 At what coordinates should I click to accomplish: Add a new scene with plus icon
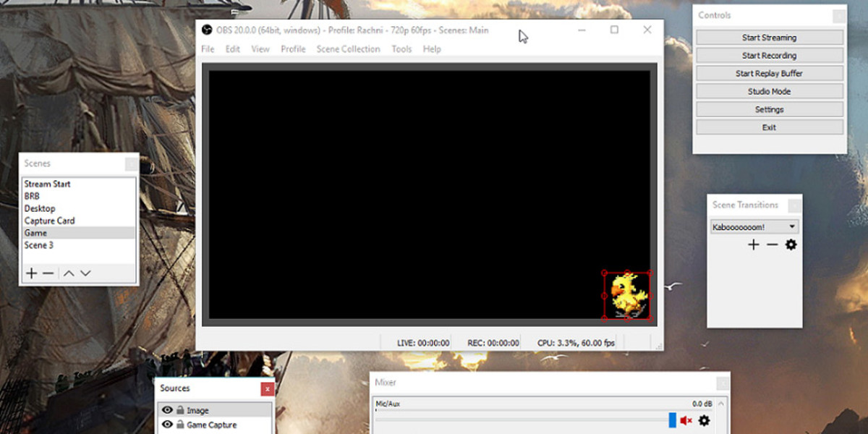pyautogui.click(x=32, y=273)
